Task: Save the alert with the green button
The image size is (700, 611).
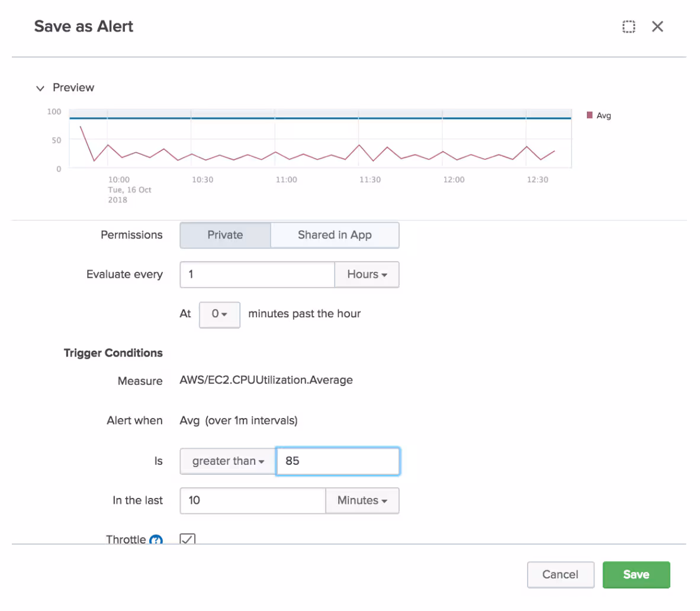Action: (x=636, y=575)
